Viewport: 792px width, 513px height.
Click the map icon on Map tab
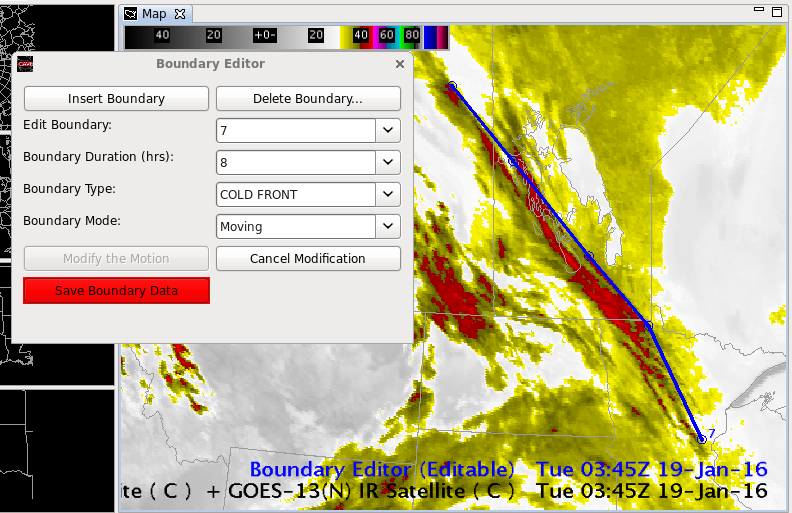click(x=130, y=14)
